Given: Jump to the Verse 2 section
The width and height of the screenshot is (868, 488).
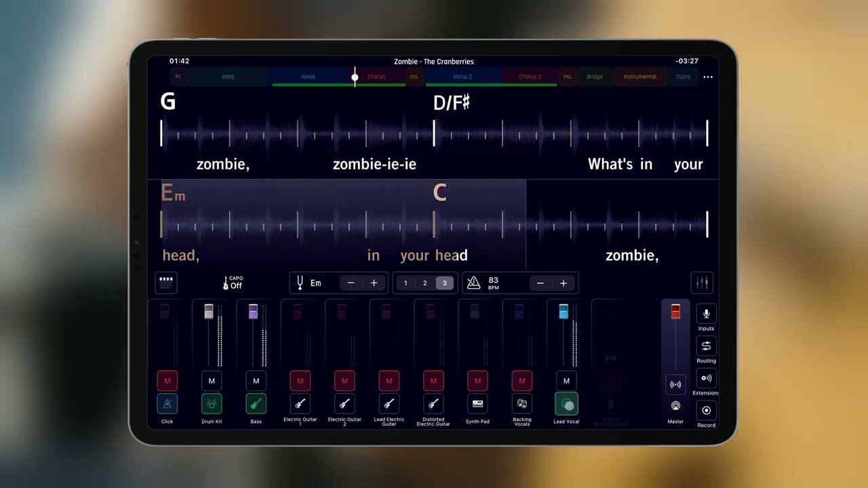Looking at the screenshot, I should (462, 77).
